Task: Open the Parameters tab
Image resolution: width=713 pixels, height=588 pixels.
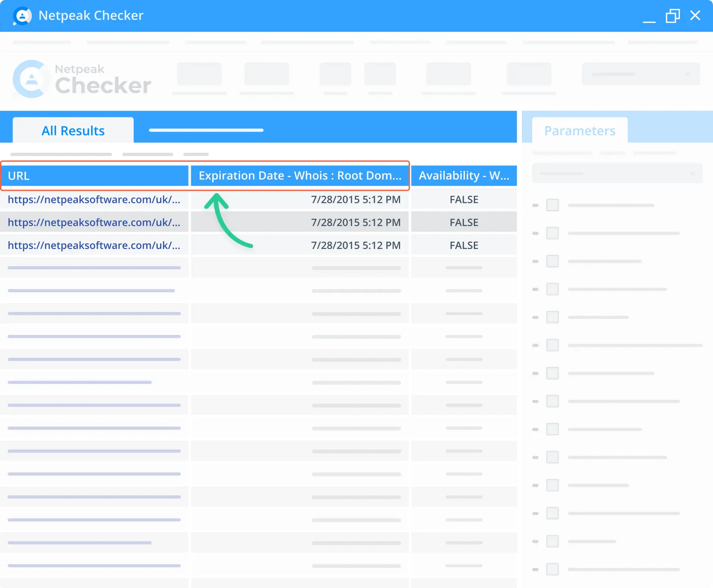Action: click(x=580, y=130)
